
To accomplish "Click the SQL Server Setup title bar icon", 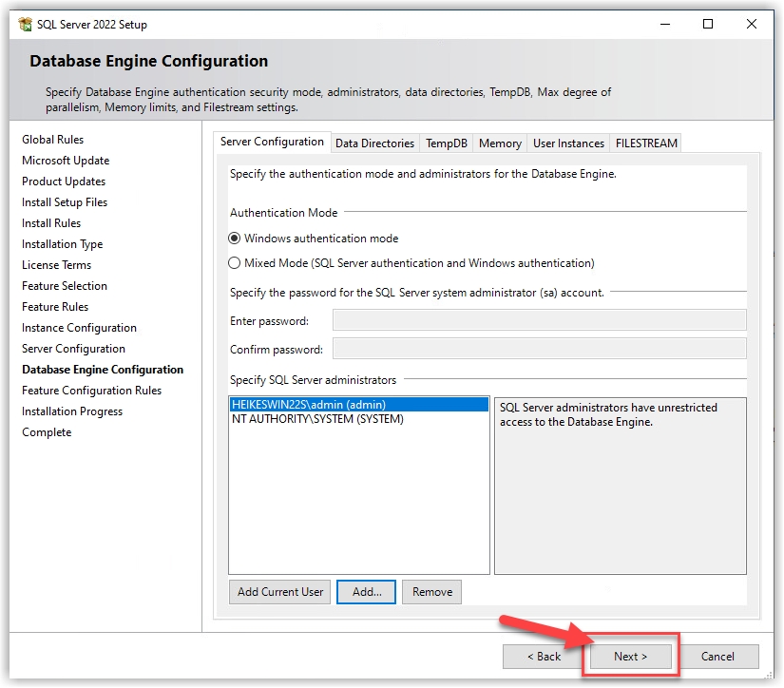I will tap(25, 25).
